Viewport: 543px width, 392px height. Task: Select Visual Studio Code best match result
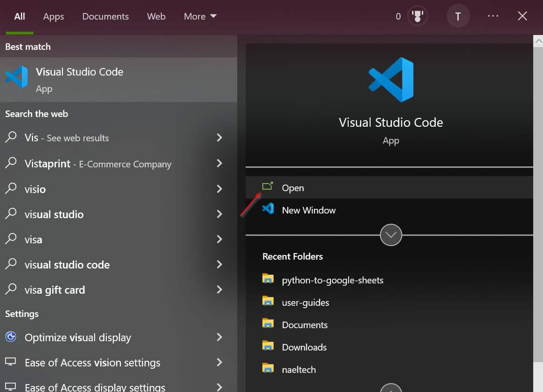pos(118,80)
